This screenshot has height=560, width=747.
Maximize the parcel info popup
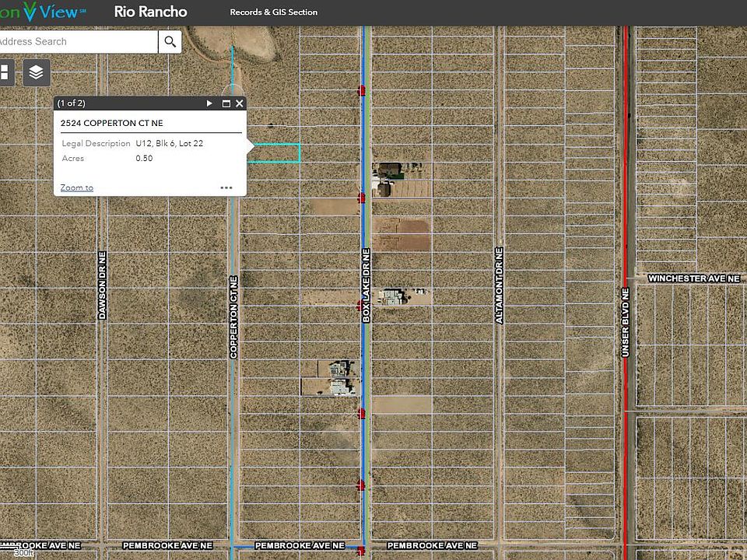point(226,103)
